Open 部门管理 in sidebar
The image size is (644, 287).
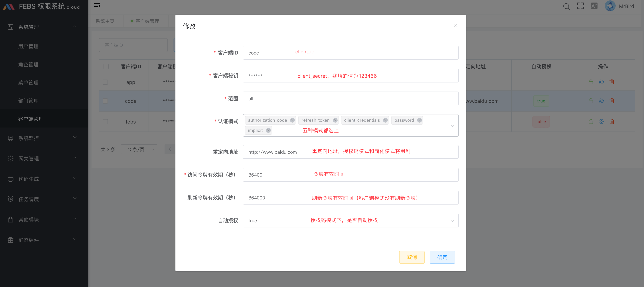[x=28, y=101]
